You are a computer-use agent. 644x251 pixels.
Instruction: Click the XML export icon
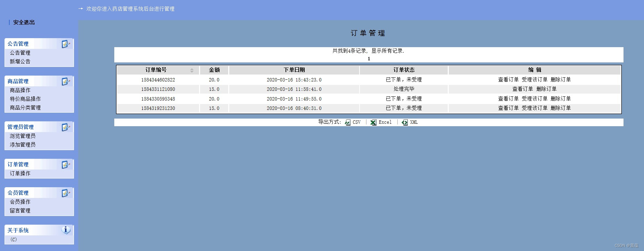click(x=405, y=122)
